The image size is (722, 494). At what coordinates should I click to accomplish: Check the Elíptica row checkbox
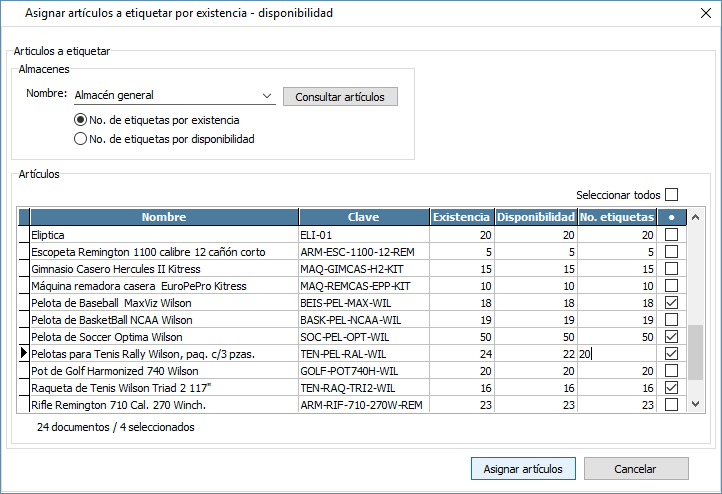(x=671, y=235)
